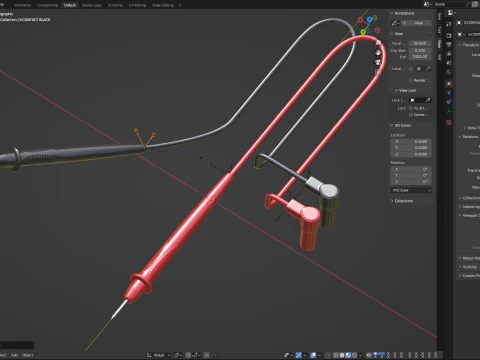This screenshot has width=480, height=360.
Task: Open the Output properties tab
Action: point(449,45)
